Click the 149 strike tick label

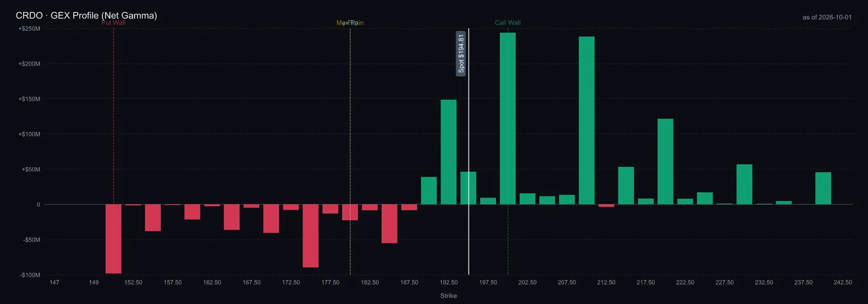pos(94,282)
